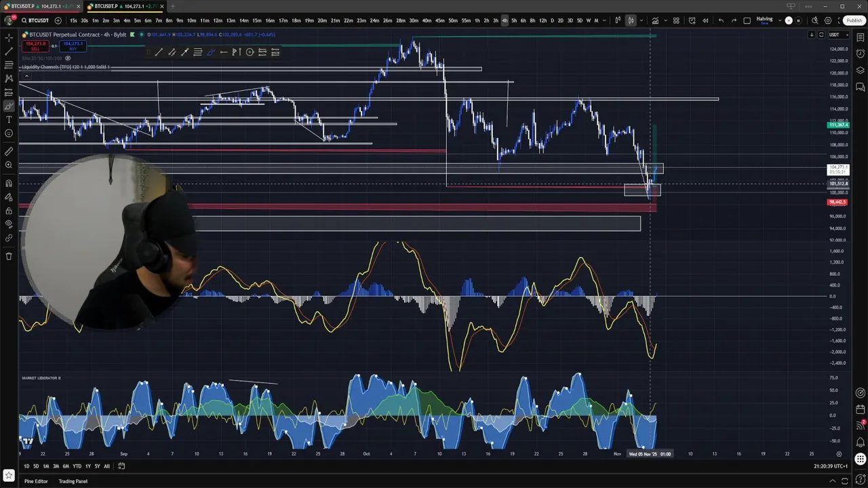This screenshot has width=868, height=488.
Task: Select the trend line tool in left sidebar
Action: [x=9, y=51]
